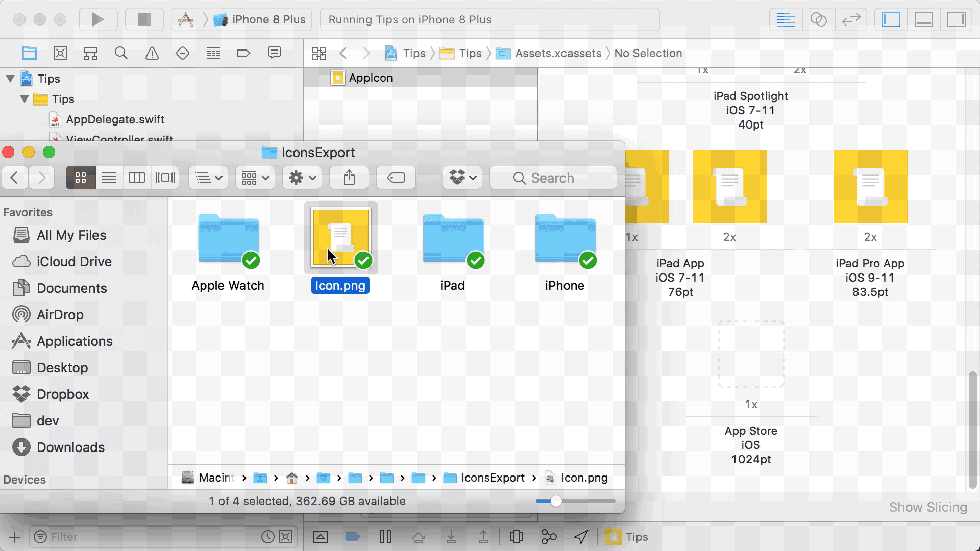
Task: Go back in Xcode editor history
Action: pyautogui.click(x=344, y=53)
